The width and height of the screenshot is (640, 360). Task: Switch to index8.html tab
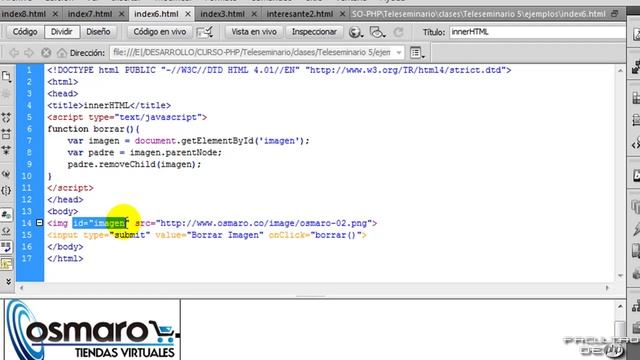pyautogui.click(x=24, y=14)
